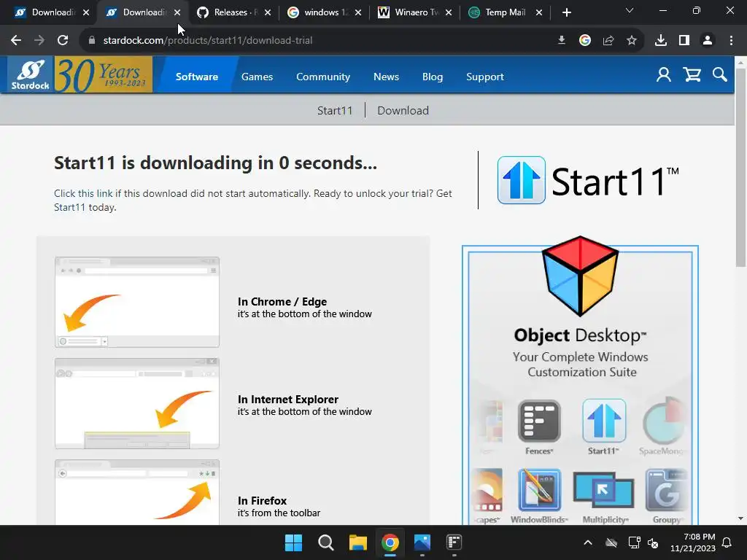Open Fences app icon in taskbar

(454, 542)
